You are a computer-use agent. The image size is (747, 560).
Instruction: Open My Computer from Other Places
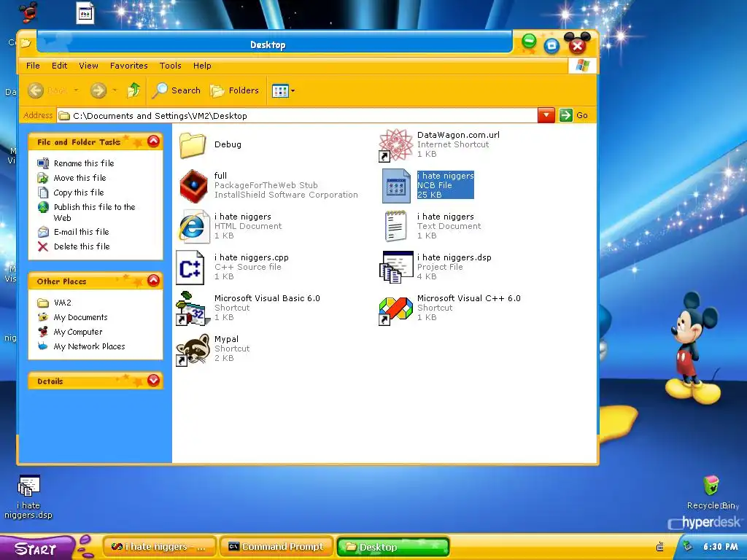coord(78,332)
